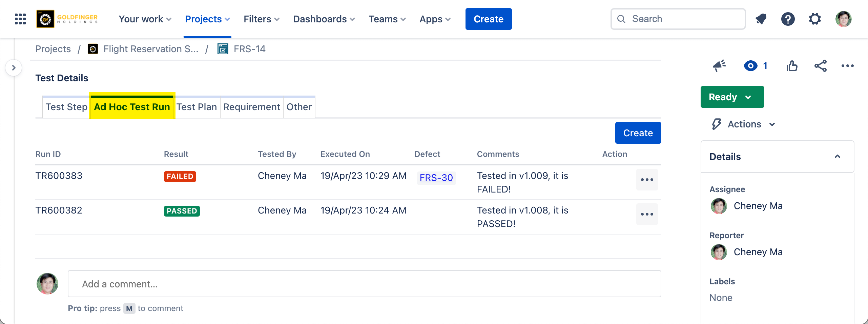Click Create button above the test run table
The image size is (868, 324).
coord(638,133)
